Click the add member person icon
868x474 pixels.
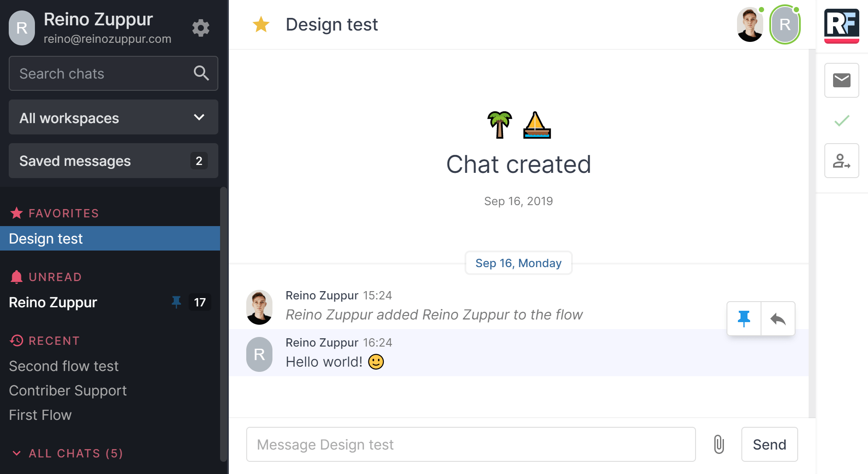tap(841, 161)
